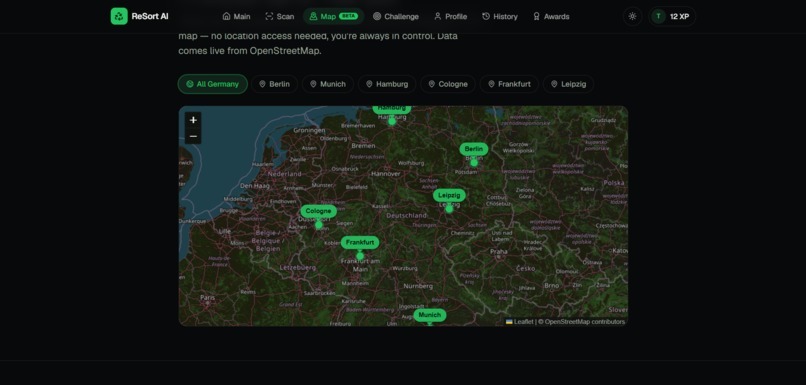Filter the map to Hamburg chip
Viewport: 806px width, 385px height.
[x=387, y=84]
